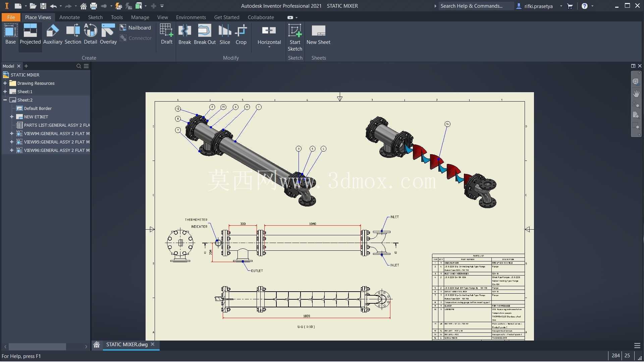Image resolution: width=644 pixels, height=362 pixels.
Task: Open the Collaborate tab
Action: click(x=261, y=17)
